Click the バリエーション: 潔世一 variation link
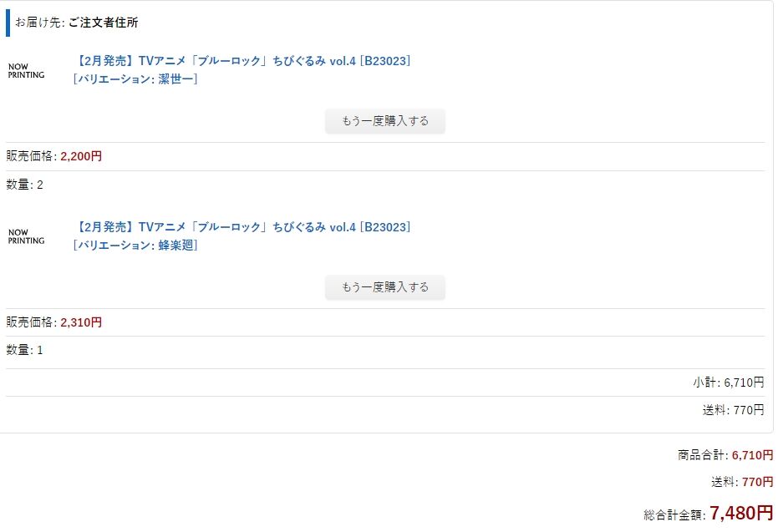778x532 pixels. 135,79
